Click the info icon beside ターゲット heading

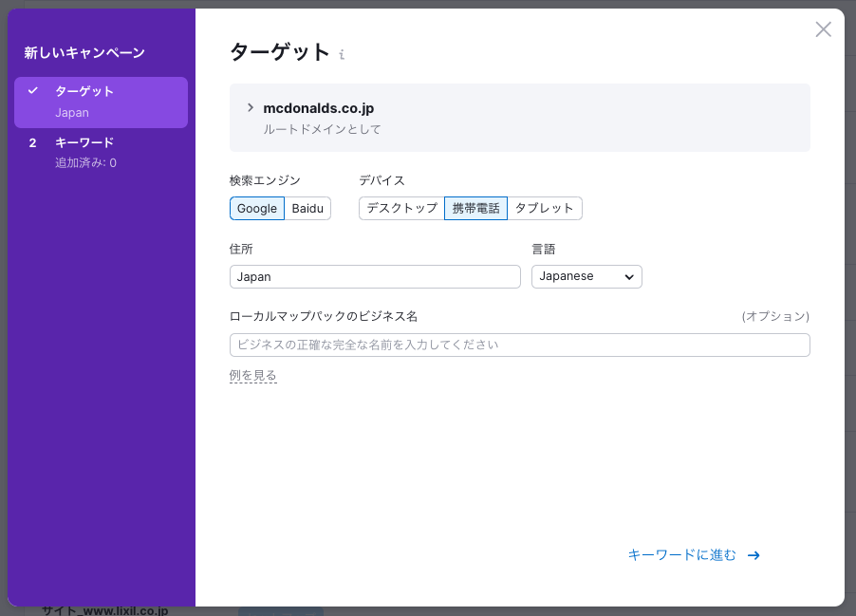click(x=342, y=55)
